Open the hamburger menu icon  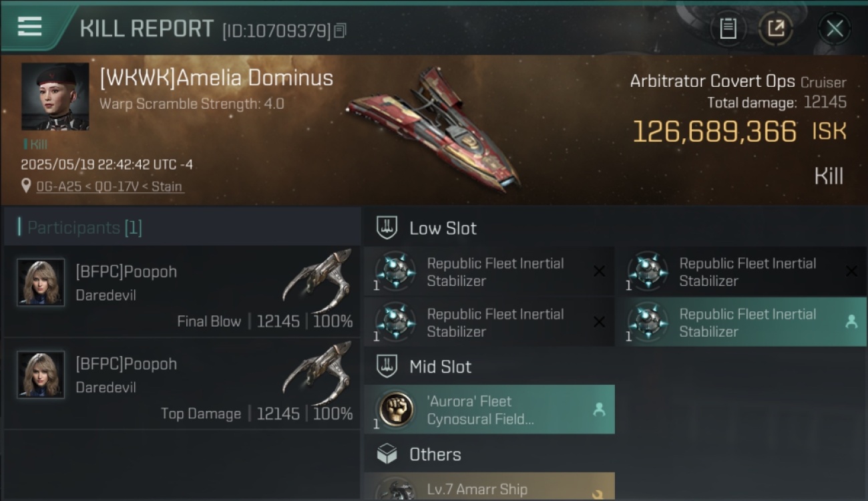coord(29,27)
